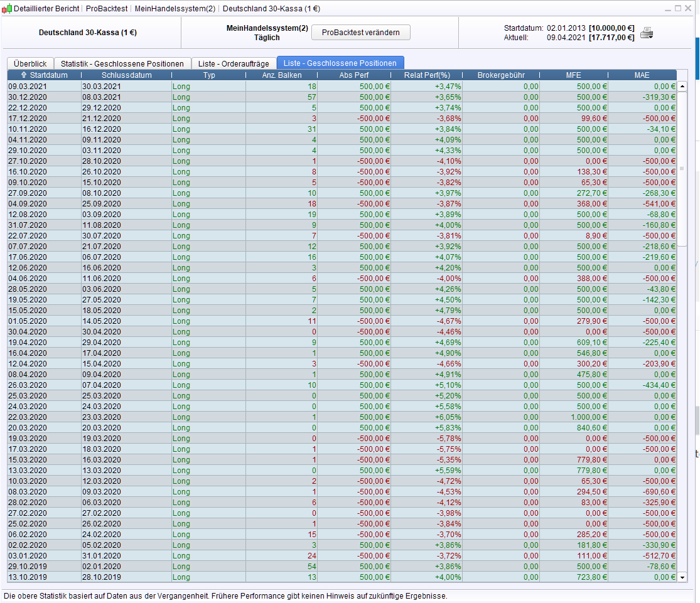Open the Liste - Orderaufträge tab

[234, 63]
